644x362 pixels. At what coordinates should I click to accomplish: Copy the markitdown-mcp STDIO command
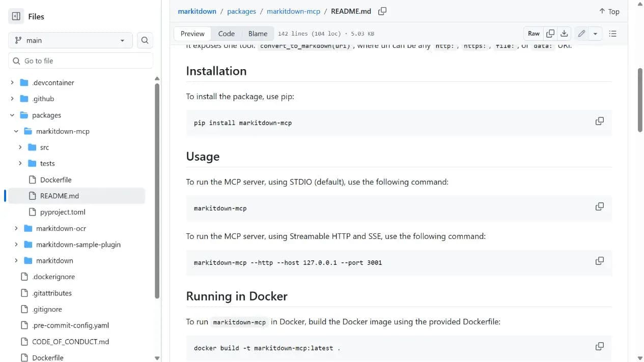600,206
